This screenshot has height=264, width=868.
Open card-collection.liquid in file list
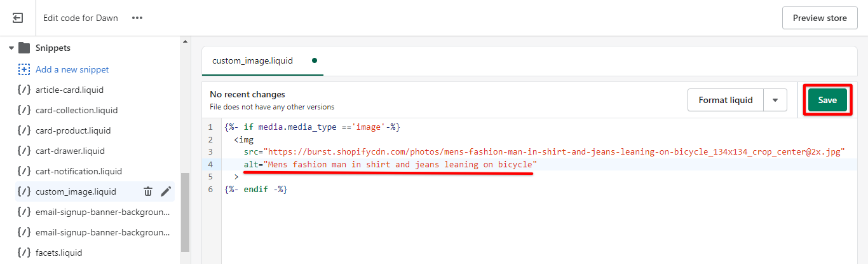coord(76,110)
